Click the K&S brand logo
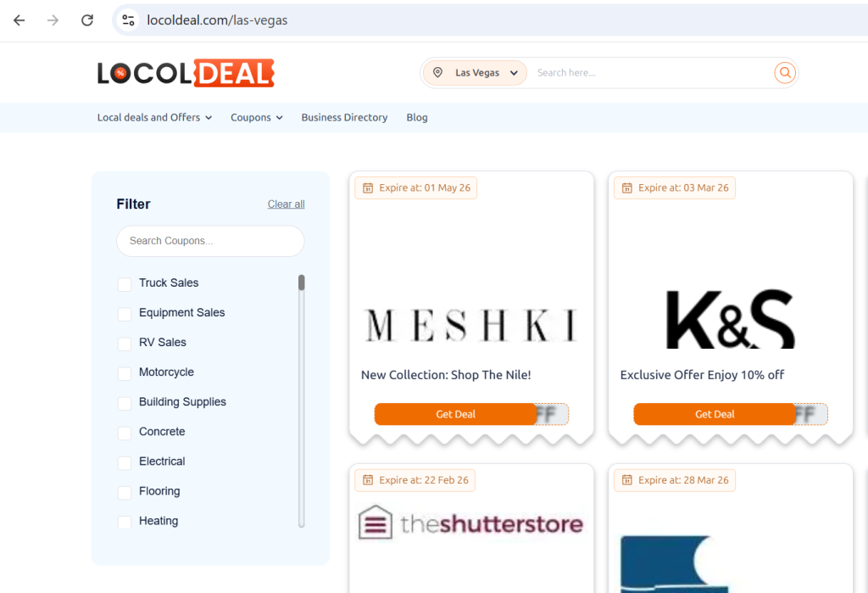Viewport: 868px width, 593px height. point(730,319)
